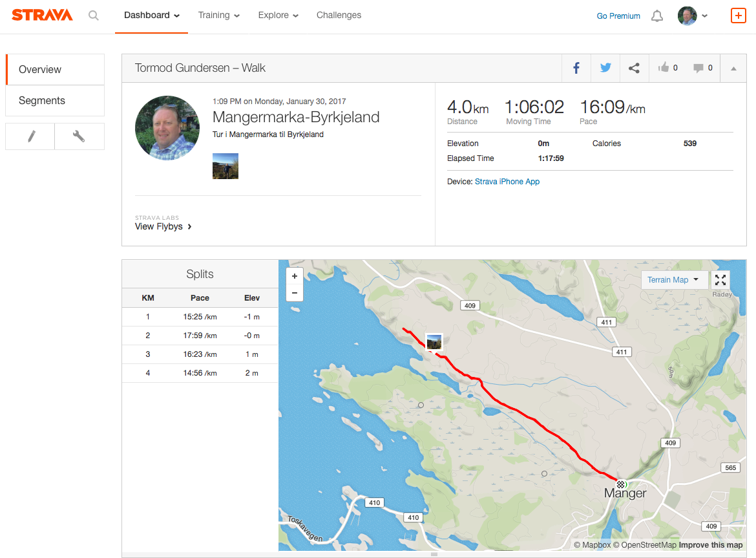
Task: Expand the Training menu
Action: (218, 16)
